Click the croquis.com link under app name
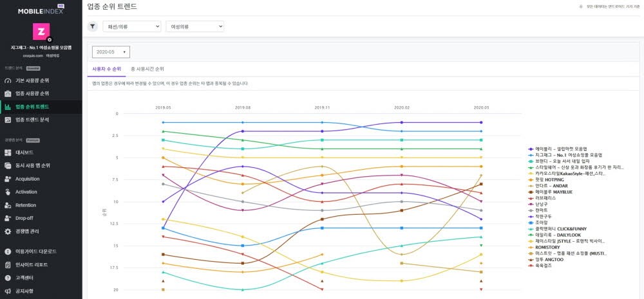The height and width of the screenshot is (299, 644). (33, 55)
